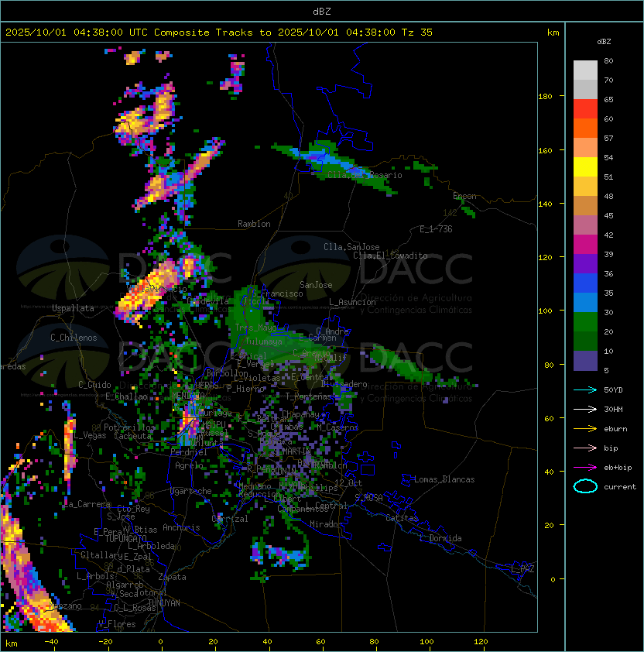
Task: Click the 'Carrizal' map label
Action: tap(230, 519)
